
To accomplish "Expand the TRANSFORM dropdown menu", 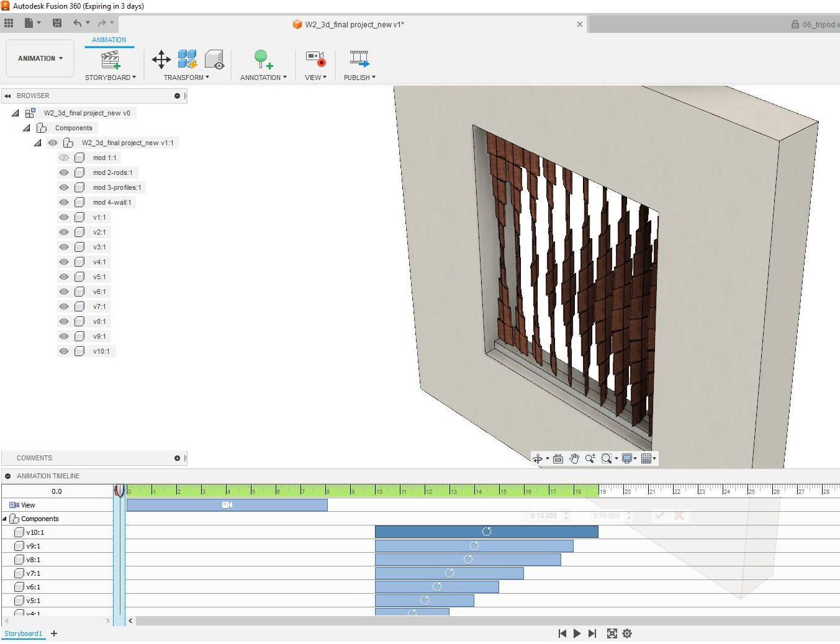I will tap(186, 78).
